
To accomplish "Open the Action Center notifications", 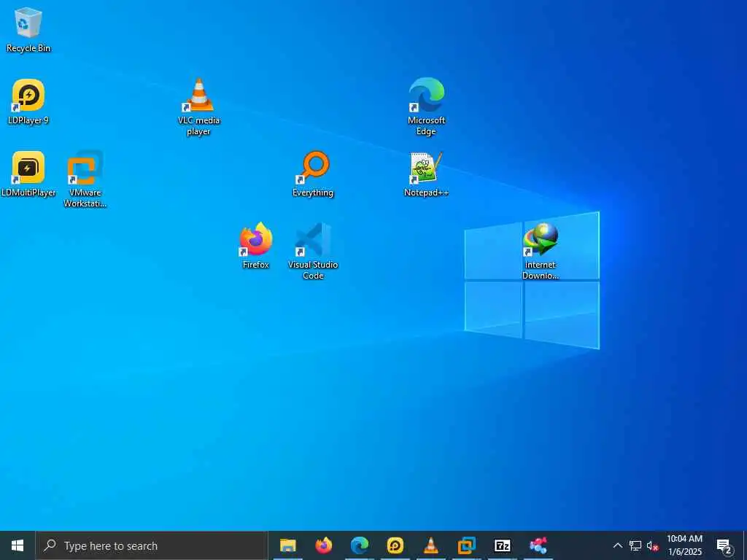I will (x=724, y=545).
